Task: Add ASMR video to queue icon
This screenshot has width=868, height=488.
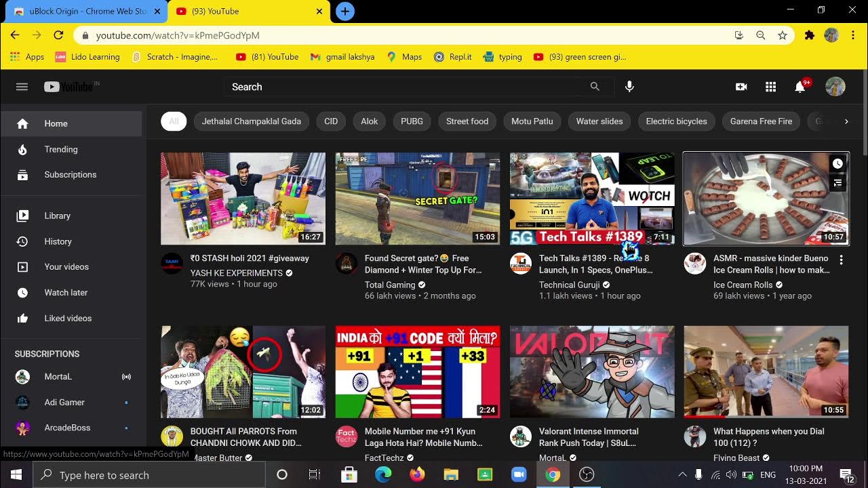Action: 837,182
